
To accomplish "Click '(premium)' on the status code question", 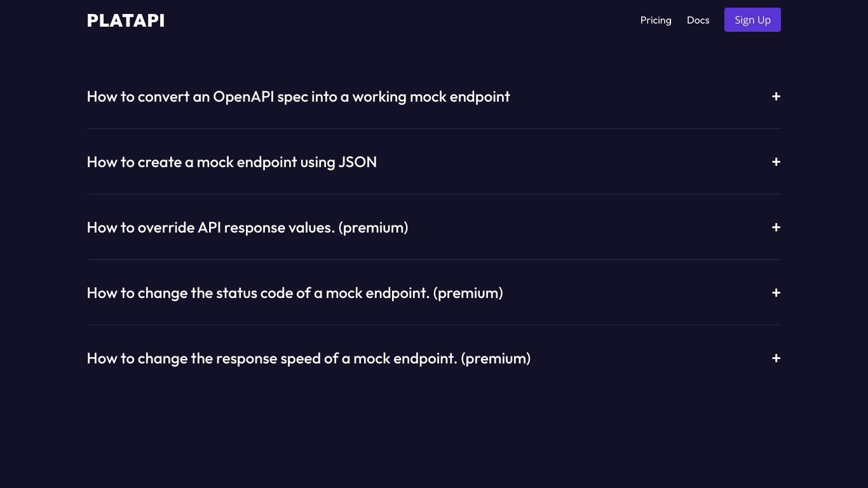I will point(468,293).
